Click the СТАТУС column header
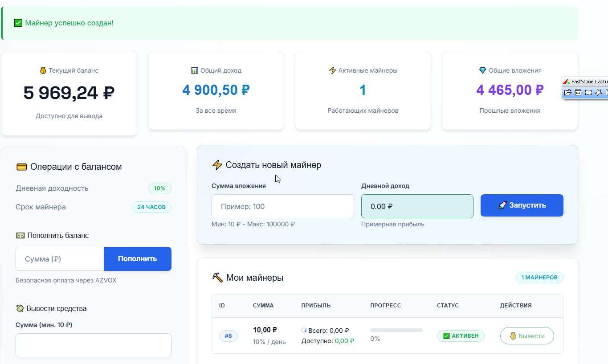The height and width of the screenshot is (364, 608). [448, 306]
